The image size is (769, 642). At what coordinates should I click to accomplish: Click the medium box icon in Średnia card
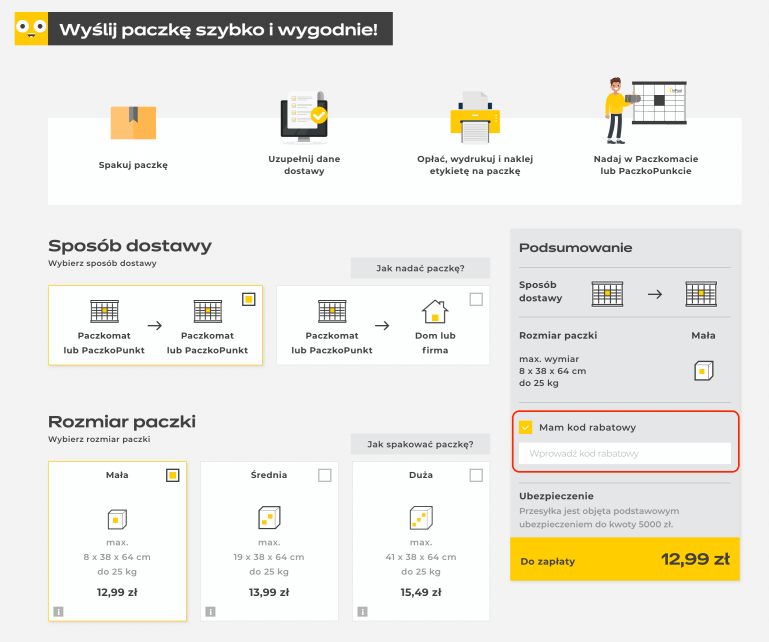click(269, 517)
